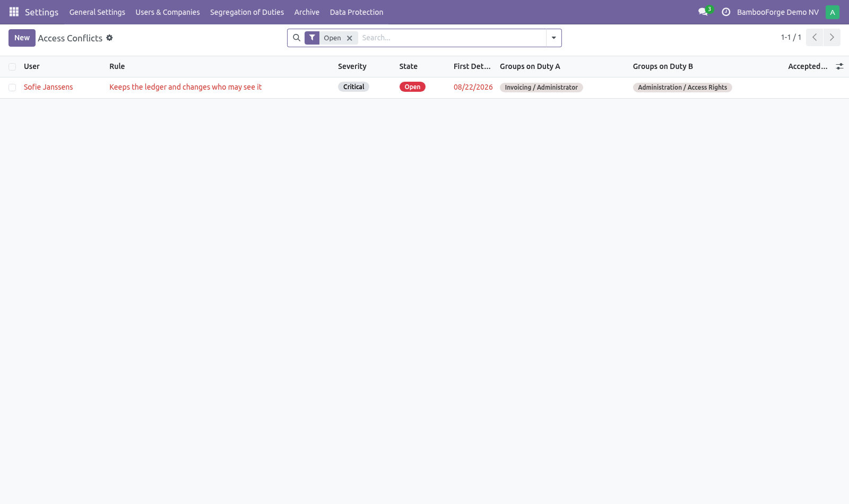Screen dimensions: 849x504
Task: Open the General Settings menu
Action: point(97,12)
